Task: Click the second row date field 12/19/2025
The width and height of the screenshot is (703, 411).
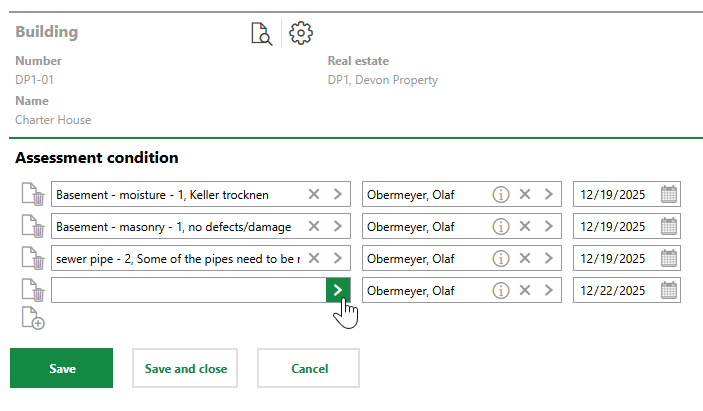Action: tap(615, 227)
